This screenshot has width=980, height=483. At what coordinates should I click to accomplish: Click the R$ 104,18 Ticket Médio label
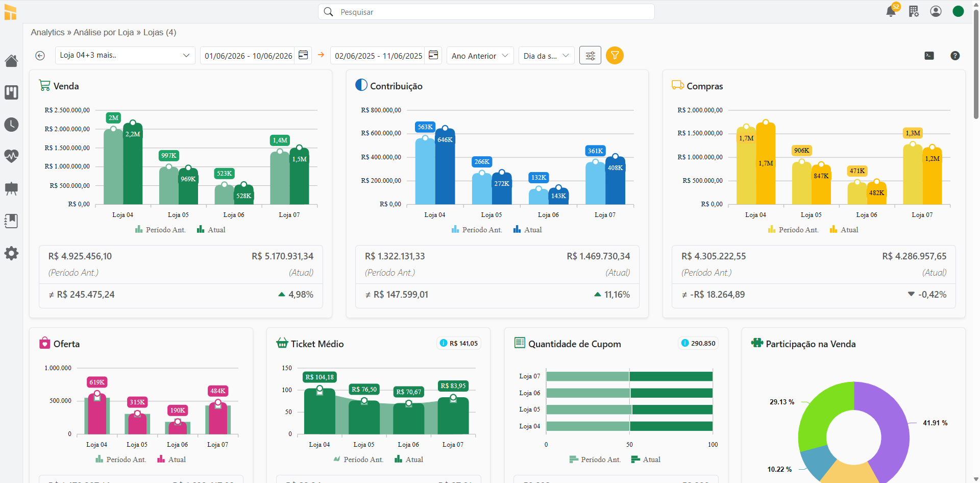click(x=320, y=377)
